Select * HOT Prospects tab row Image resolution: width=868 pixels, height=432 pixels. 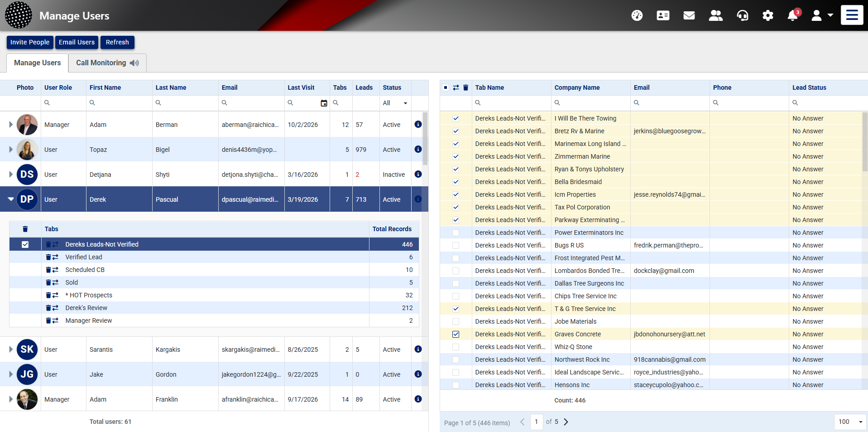[x=214, y=295]
